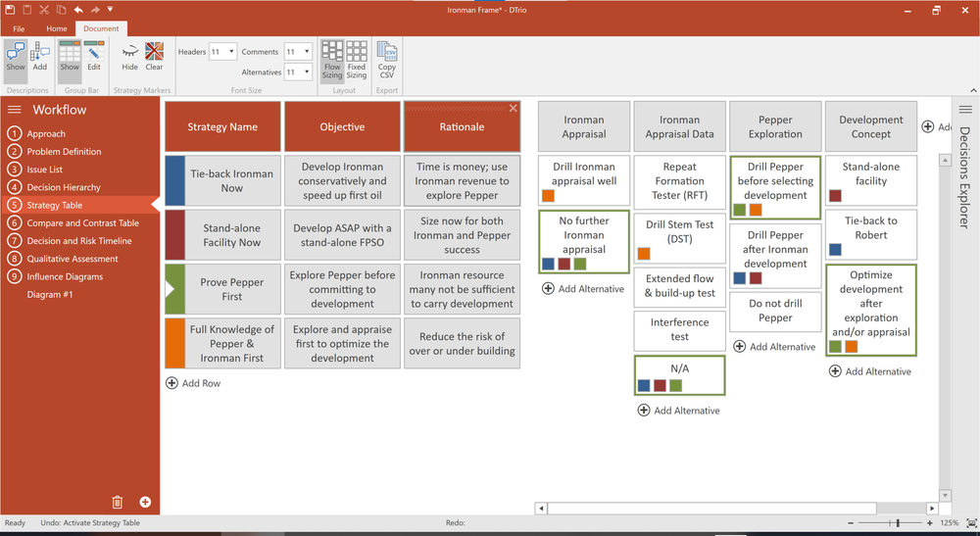The image size is (980, 536).
Task: Open Decision and Risk Timeline step
Action: [x=78, y=240]
